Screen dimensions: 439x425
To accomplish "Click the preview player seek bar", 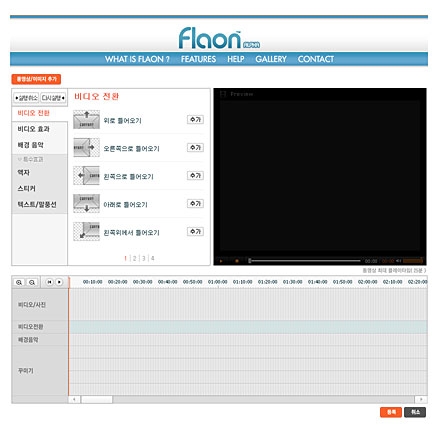I will tap(305, 261).
